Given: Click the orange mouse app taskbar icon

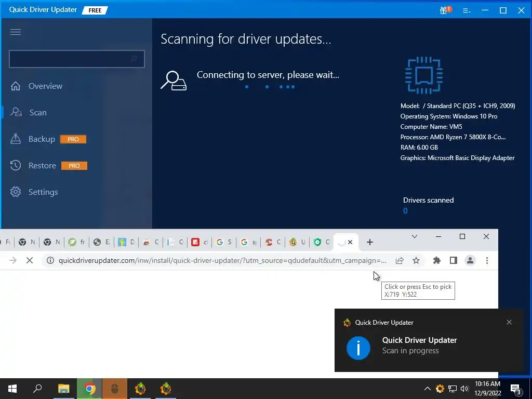Looking at the screenshot, I should [x=115, y=389].
